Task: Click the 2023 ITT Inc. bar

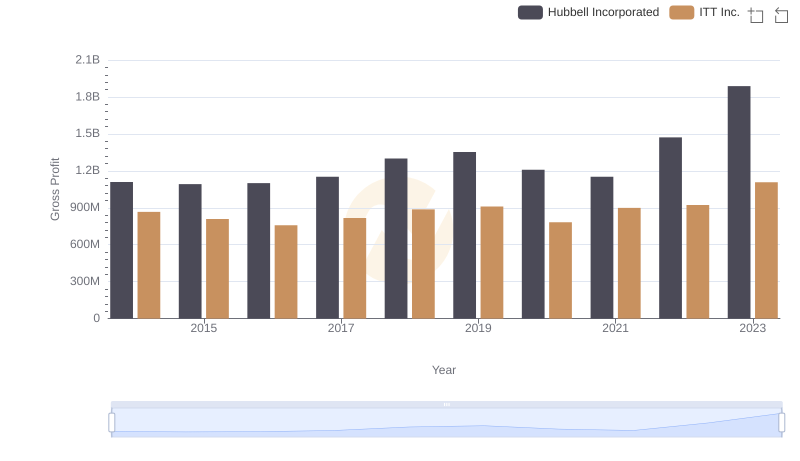Action: pyautogui.click(x=766, y=250)
